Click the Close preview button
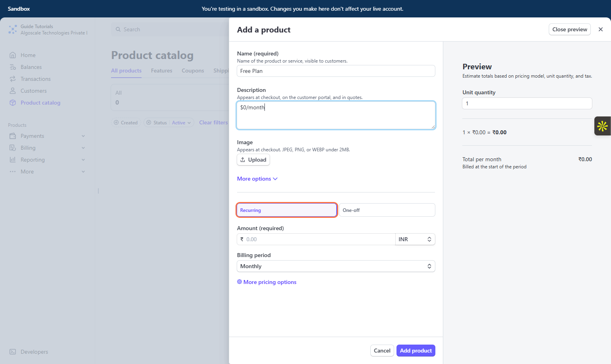 click(569, 29)
